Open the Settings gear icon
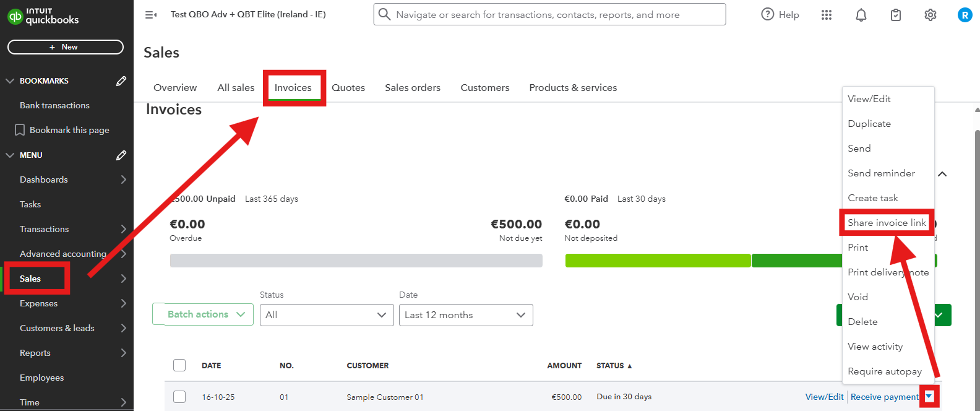Screen dimensions: 980x411 click(x=931, y=15)
